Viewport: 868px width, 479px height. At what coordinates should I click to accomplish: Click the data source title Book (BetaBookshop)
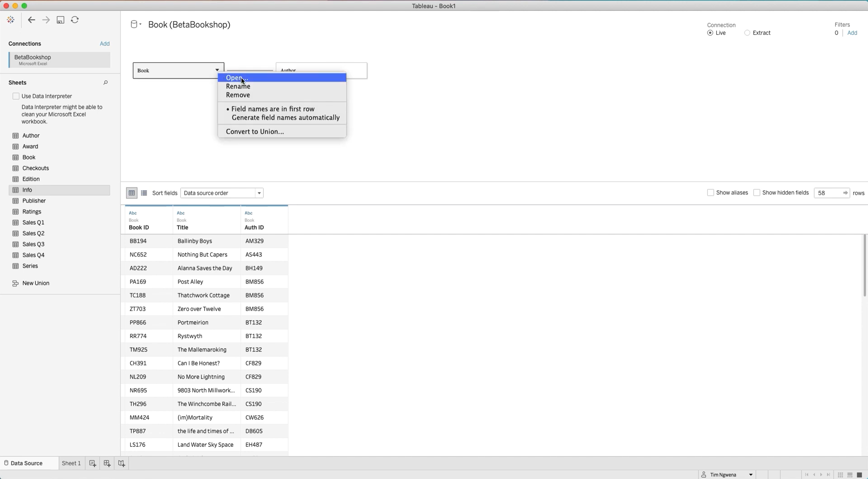coord(189,25)
